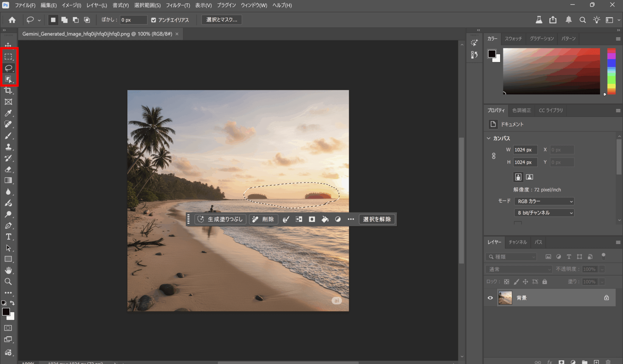Select the Horizontal Type tool
This screenshot has width=623, height=364.
8,237
